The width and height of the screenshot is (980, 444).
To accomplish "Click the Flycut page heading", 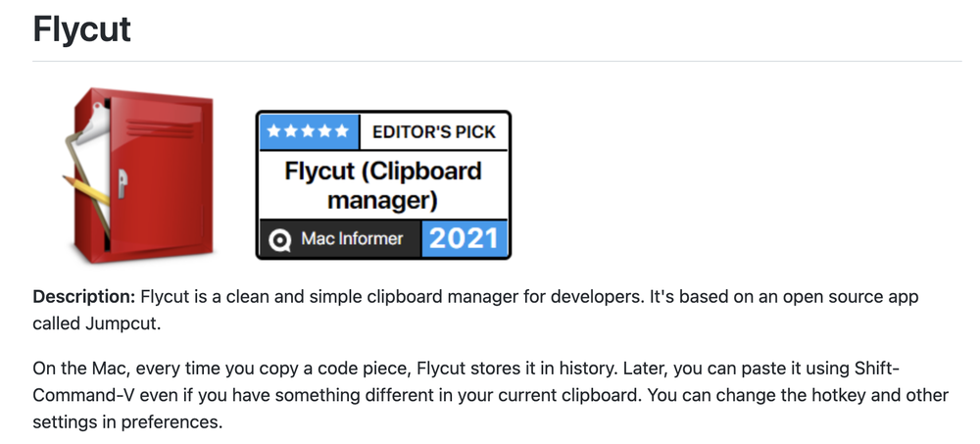I will click(x=82, y=29).
